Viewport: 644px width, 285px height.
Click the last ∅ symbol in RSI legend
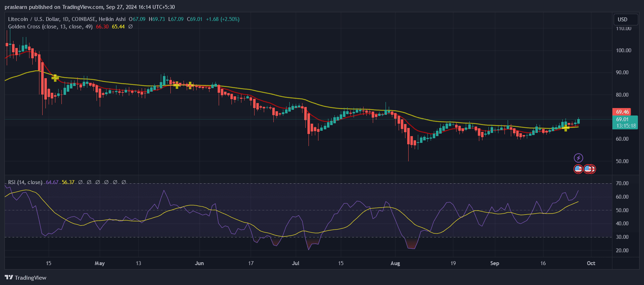124,182
